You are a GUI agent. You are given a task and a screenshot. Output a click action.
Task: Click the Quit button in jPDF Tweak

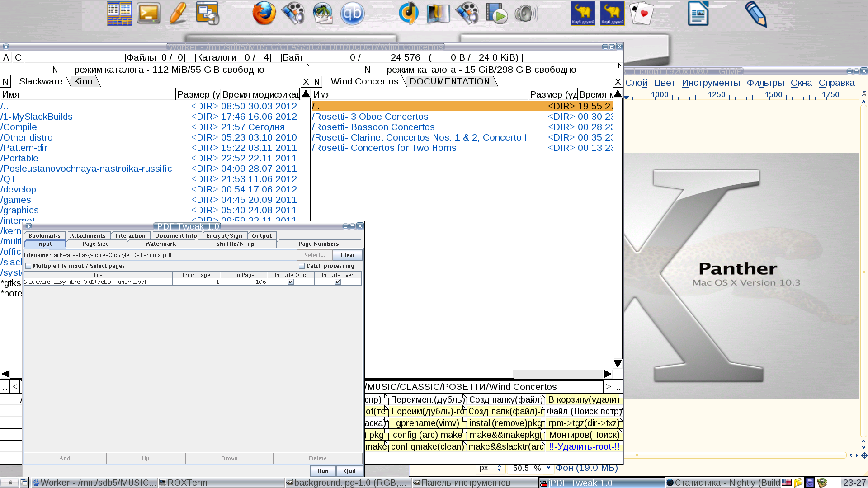(350, 471)
